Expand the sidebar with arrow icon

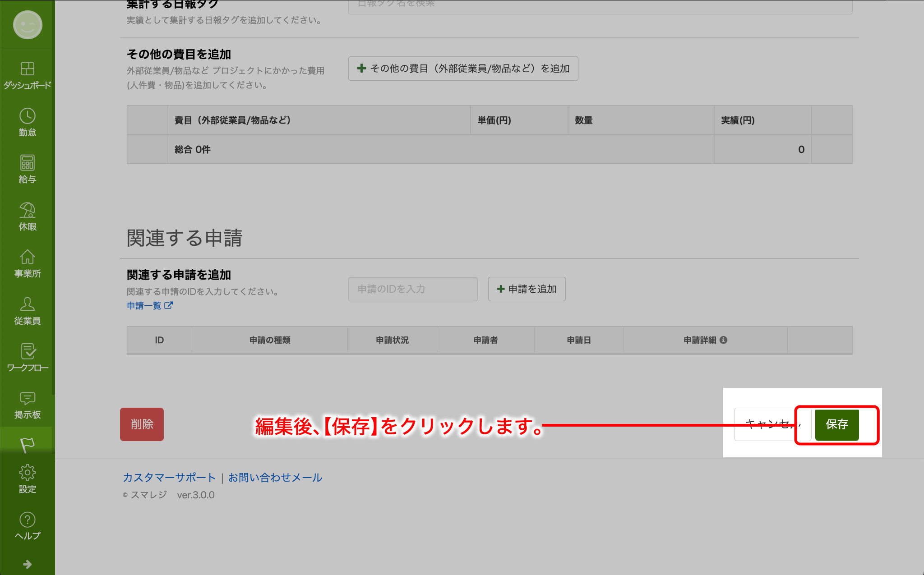click(x=27, y=564)
